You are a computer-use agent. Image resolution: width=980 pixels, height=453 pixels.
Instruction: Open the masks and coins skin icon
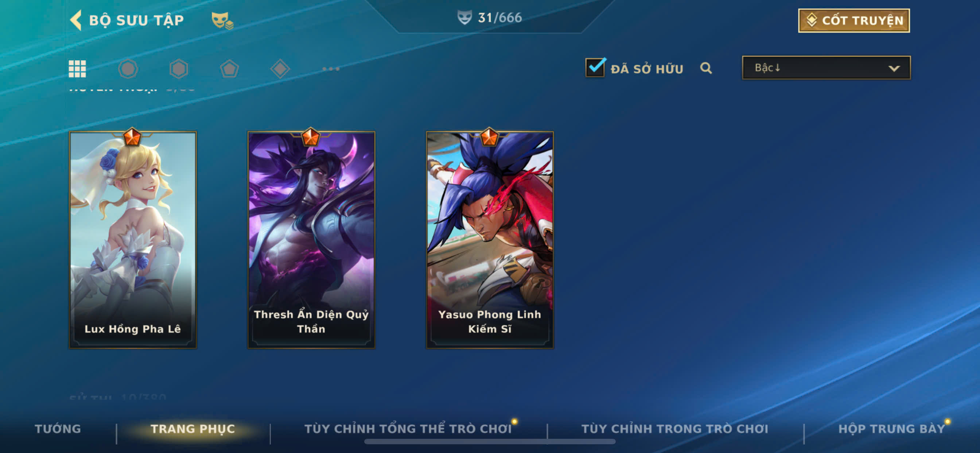222,20
